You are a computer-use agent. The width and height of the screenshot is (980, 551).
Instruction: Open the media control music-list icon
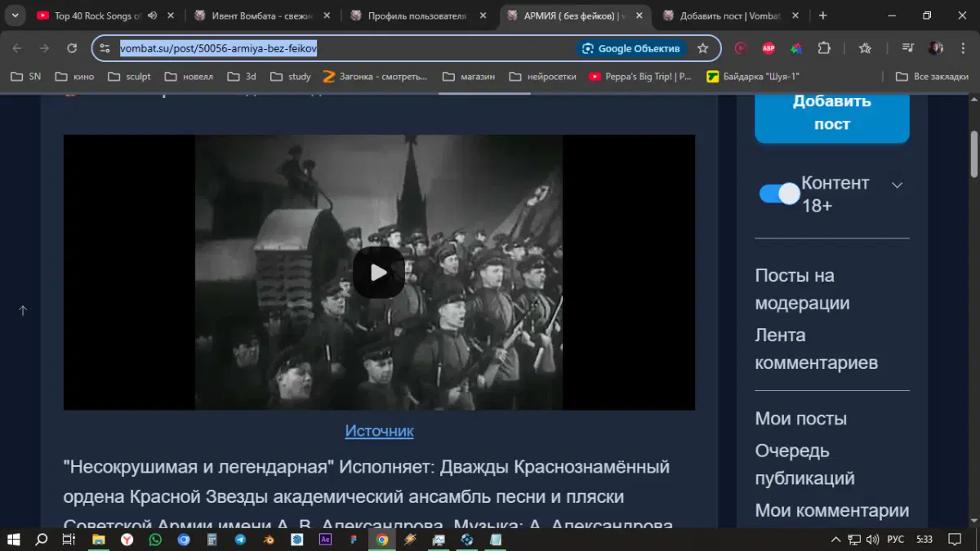908,48
